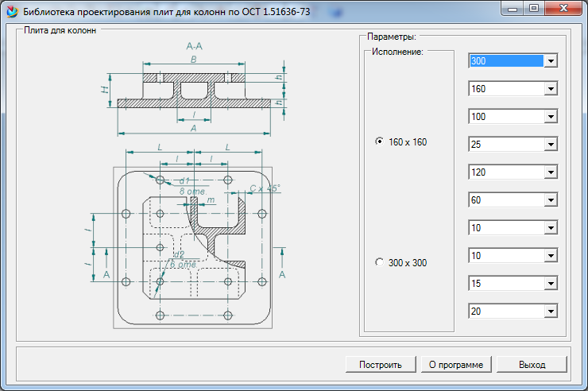Click the 160 value field
This screenshot has width=588, height=391.
coord(507,89)
